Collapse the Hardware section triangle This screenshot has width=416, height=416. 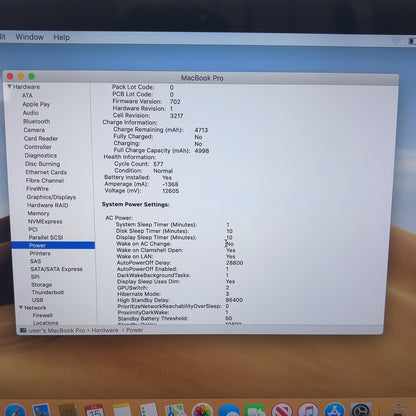pyautogui.click(x=9, y=86)
